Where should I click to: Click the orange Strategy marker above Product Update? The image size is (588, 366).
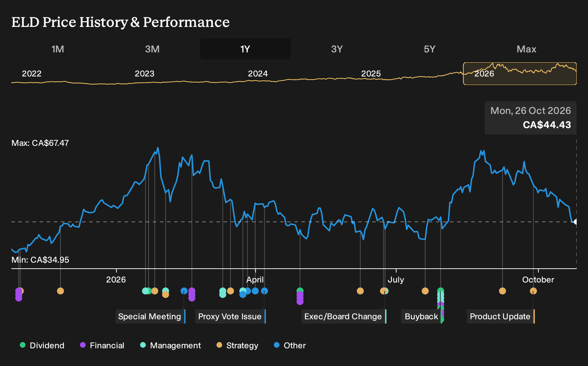533,291
